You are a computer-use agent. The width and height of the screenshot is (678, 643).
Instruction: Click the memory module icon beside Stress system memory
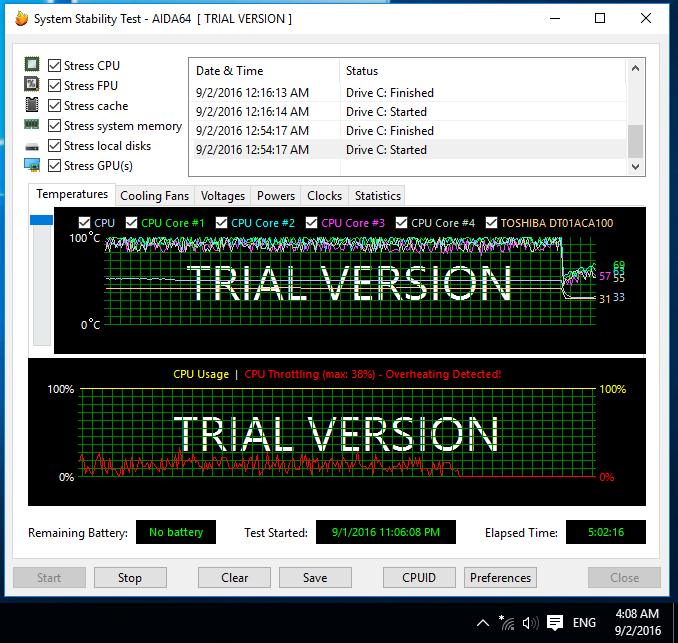click(32, 126)
